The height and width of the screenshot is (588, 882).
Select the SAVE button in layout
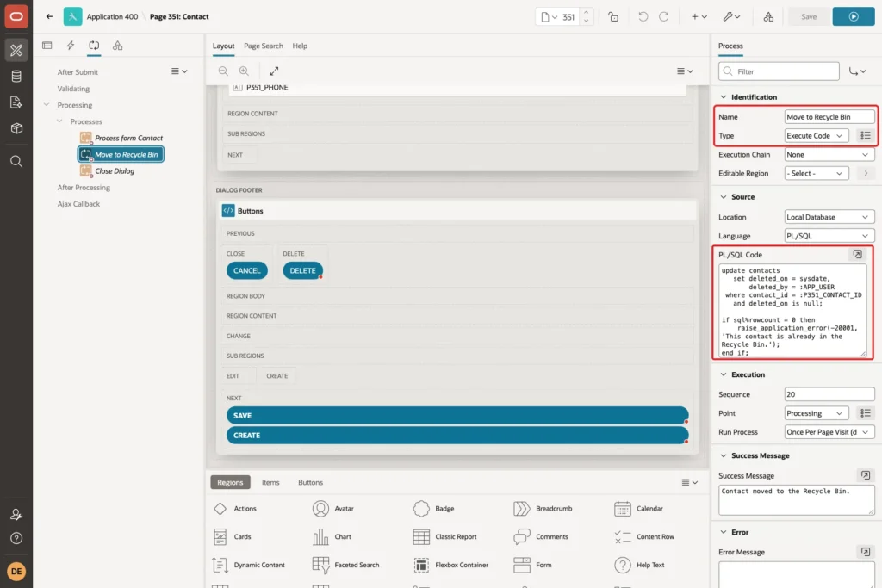point(457,416)
